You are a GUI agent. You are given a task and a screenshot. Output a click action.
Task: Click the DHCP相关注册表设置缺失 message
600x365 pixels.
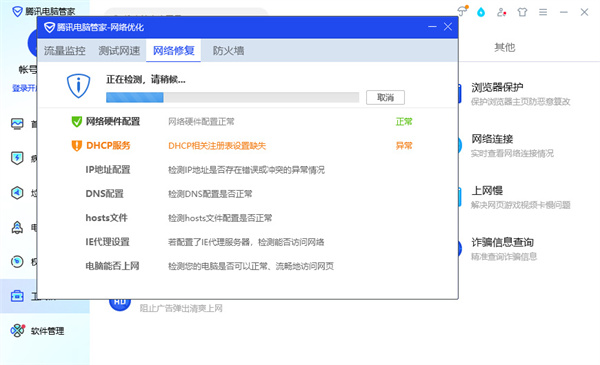(217, 146)
